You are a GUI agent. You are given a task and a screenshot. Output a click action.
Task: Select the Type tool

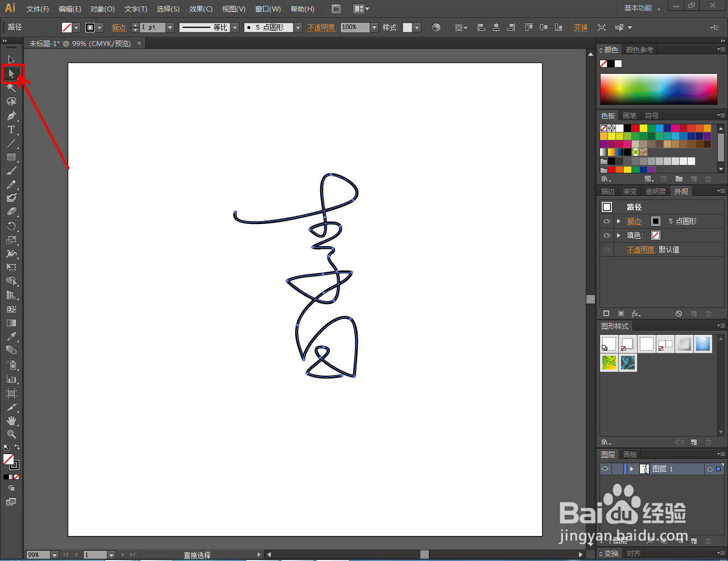tap(11, 130)
